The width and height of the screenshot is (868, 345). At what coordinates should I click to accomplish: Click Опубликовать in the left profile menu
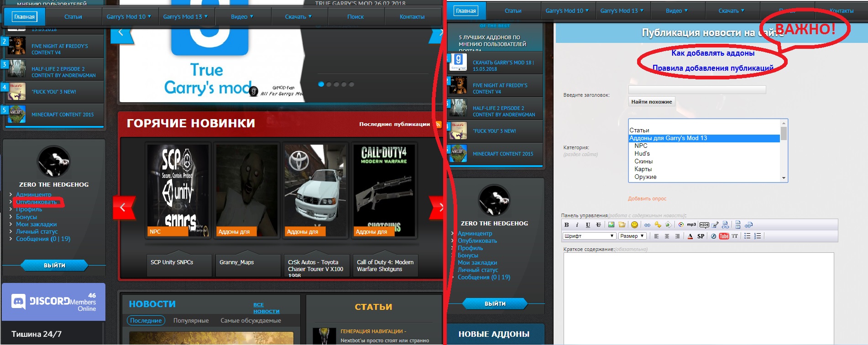click(x=37, y=202)
